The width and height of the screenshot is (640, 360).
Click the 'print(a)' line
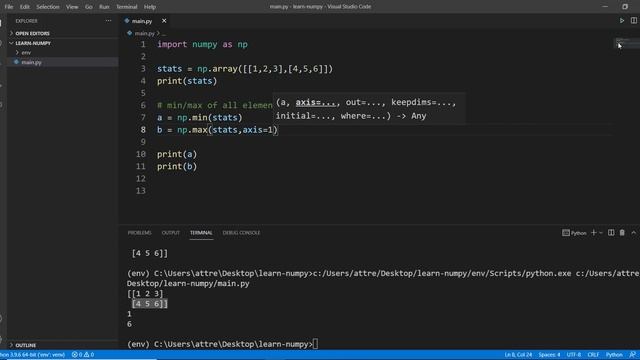[177, 154]
